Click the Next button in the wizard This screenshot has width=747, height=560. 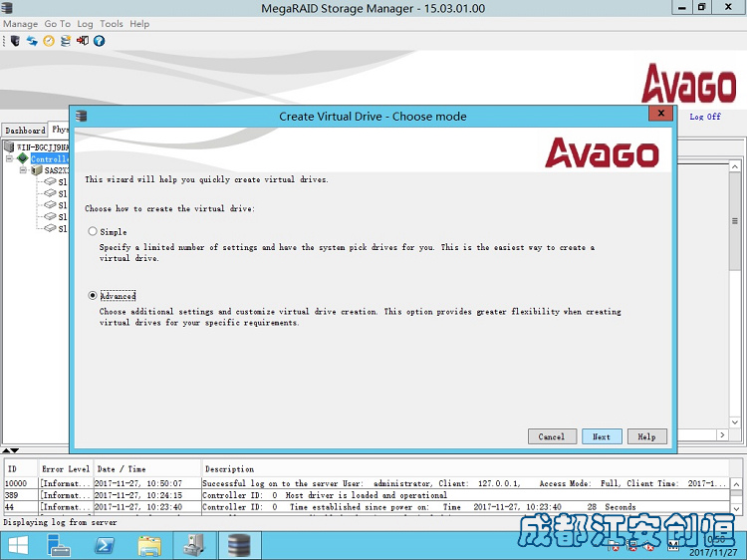(602, 436)
